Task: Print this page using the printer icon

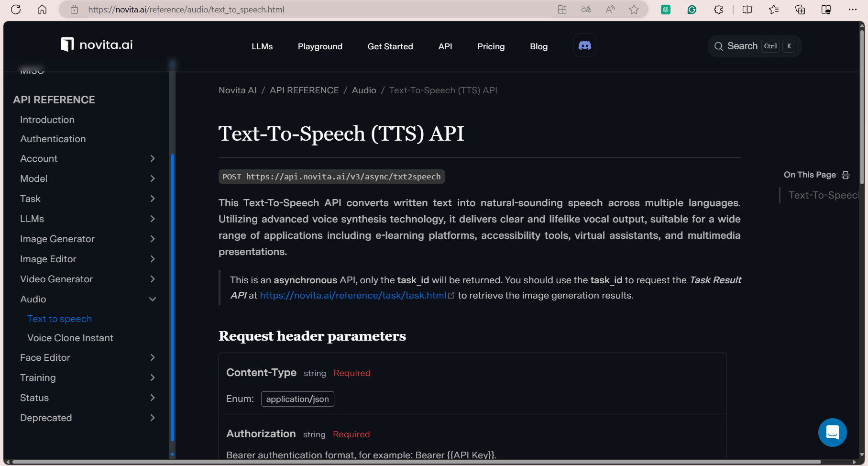Action: coord(846,175)
